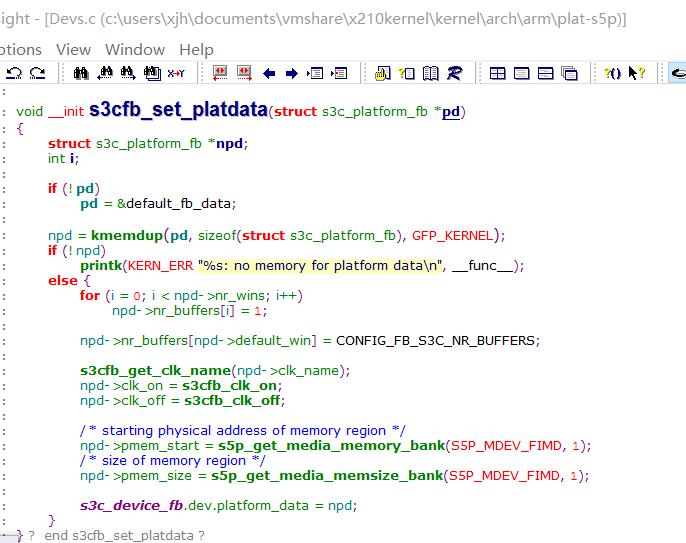
Task: Go forward with the blue right arrow
Action: 291,74
